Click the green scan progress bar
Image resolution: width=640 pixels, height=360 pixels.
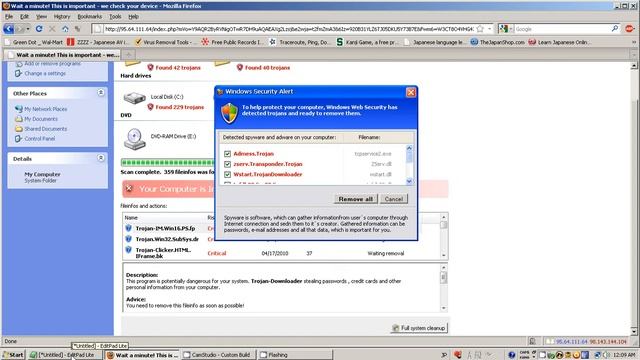pyautogui.click(x=168, y=162)
